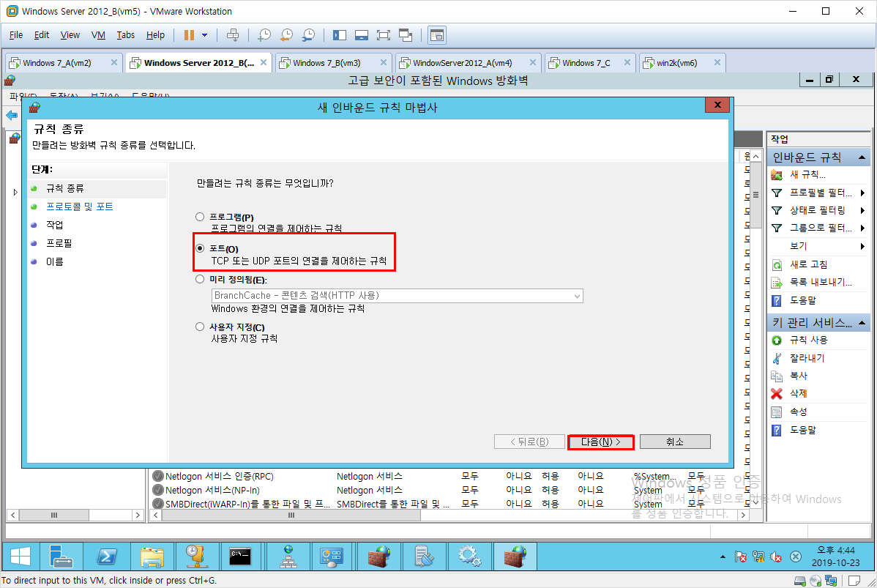Screen dimensions: 877x588
Task: Open the Tabs menu
Action: tap(126, 35)
